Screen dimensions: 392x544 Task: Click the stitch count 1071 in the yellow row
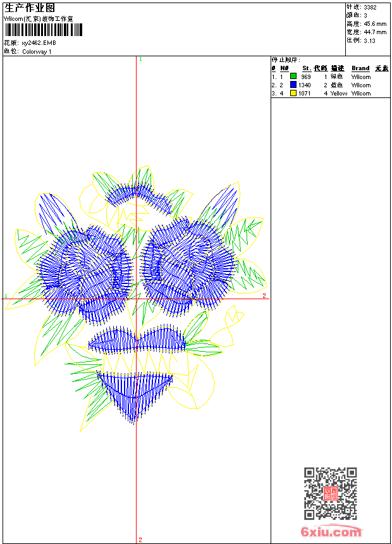click(304, 94)
